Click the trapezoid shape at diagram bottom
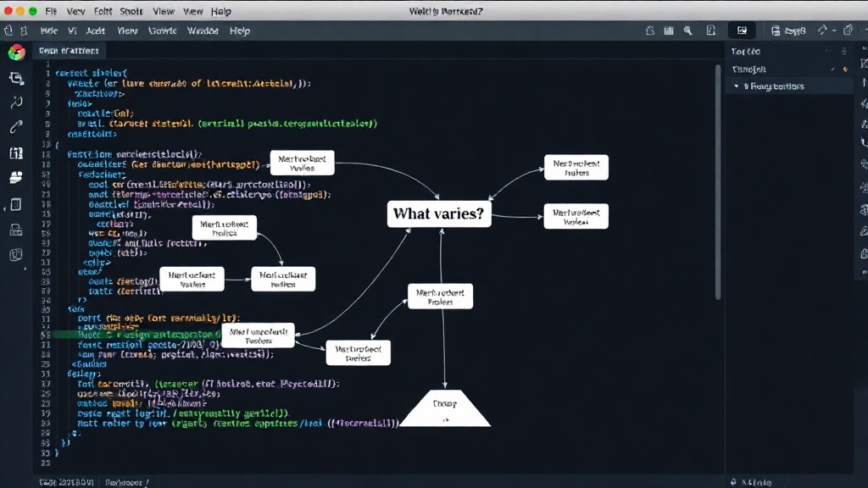 coord(445,408)
